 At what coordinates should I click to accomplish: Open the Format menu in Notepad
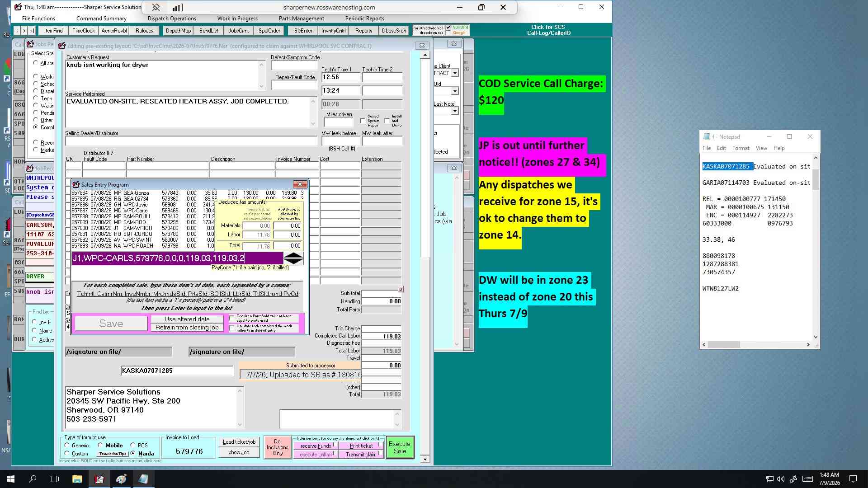[741, 148]
